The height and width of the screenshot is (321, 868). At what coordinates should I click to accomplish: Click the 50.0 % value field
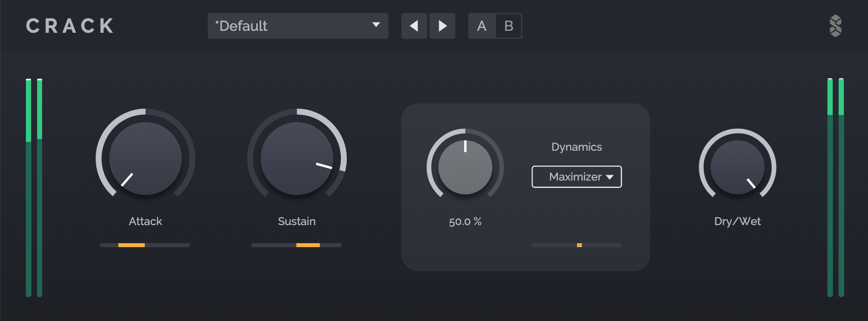tap(465, 222)
